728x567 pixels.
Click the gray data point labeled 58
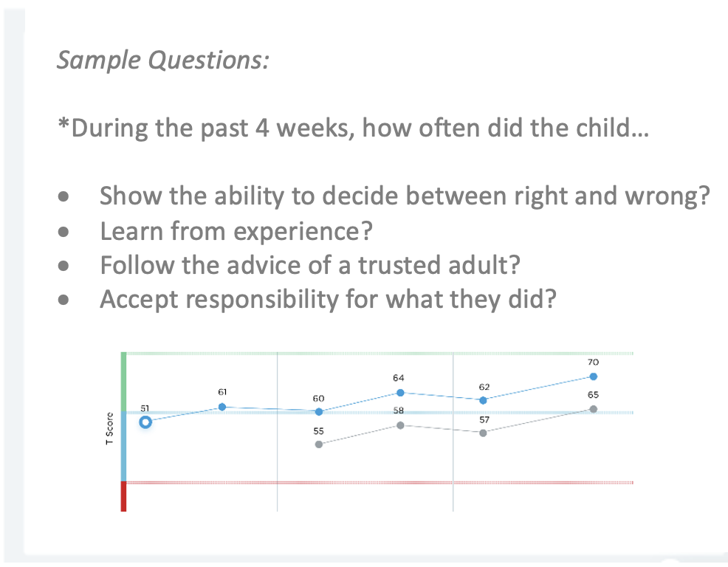tap(400, 425)
